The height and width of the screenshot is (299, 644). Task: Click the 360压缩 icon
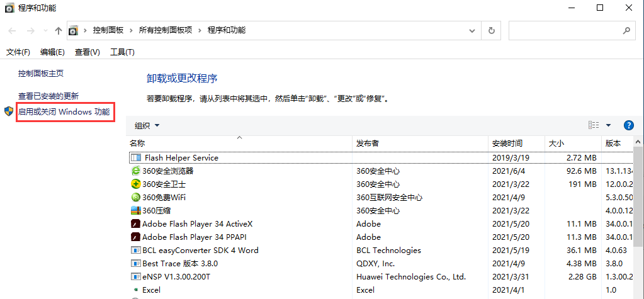pyautogui.click(x=135, y=210)
